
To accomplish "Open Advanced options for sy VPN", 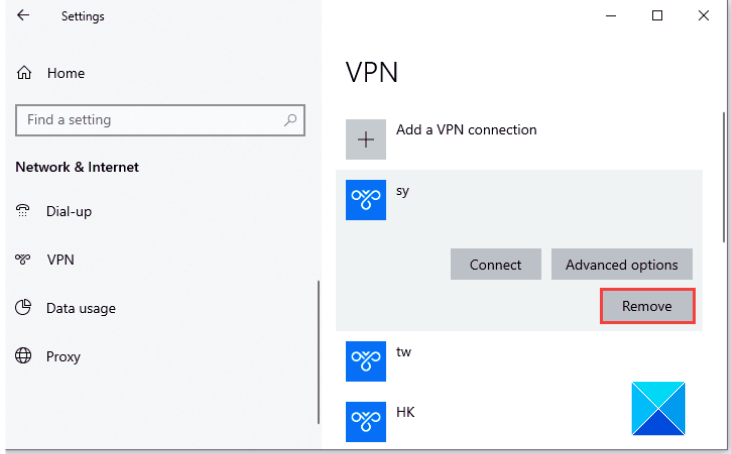I will [x=621, y=265].
